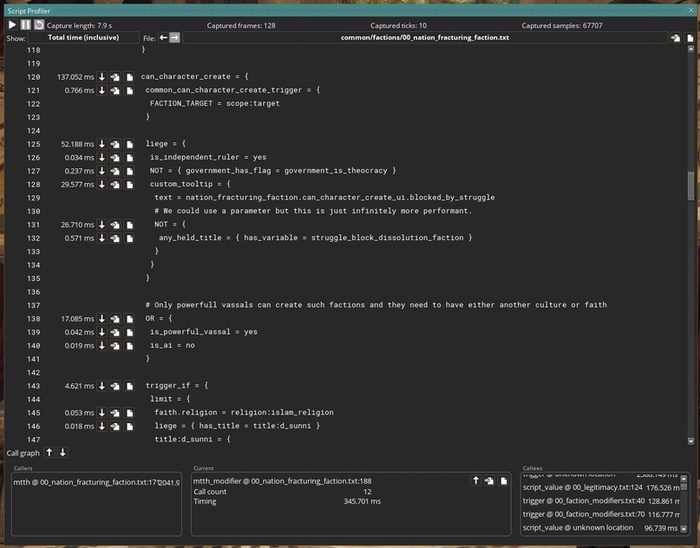Open the 'Total time (inclusive)' show dropdown
The image size is (700, 548).
click(x=84, y=37)
